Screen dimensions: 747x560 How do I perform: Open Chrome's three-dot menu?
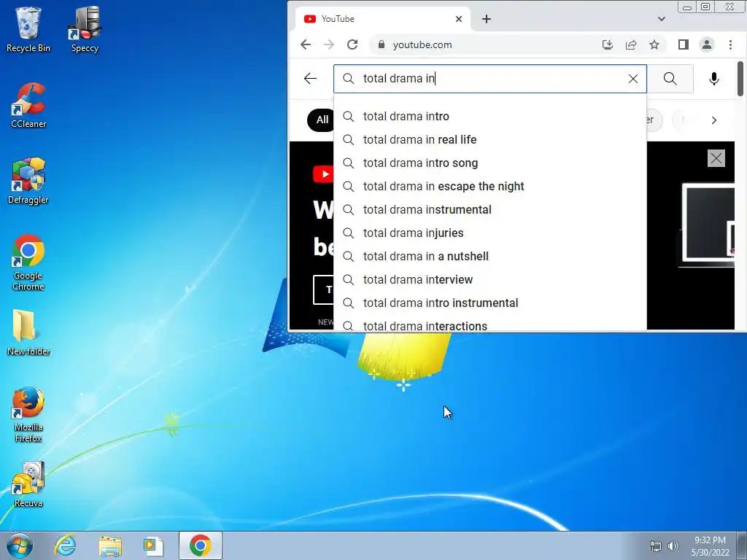730,44
